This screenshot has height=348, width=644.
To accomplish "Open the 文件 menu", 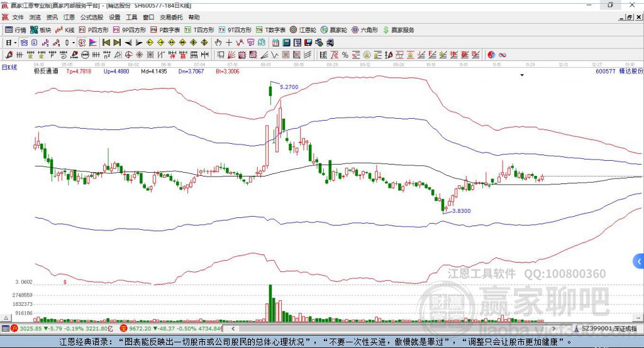I will coord(18,17).
